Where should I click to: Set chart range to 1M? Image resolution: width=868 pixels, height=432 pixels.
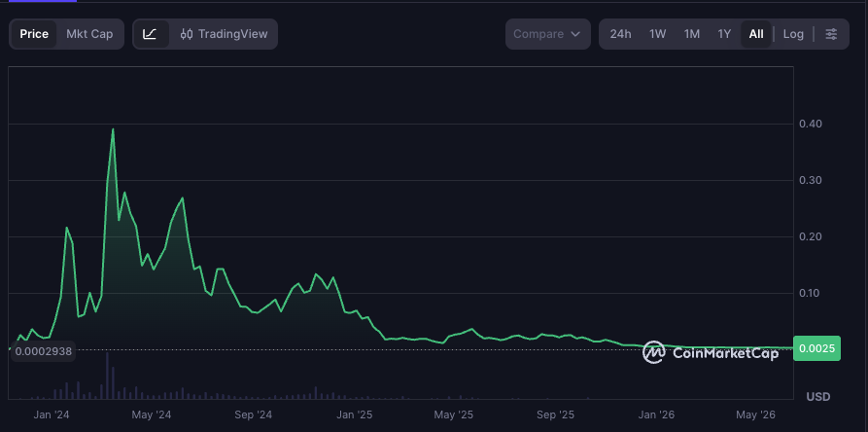point(692,34)
